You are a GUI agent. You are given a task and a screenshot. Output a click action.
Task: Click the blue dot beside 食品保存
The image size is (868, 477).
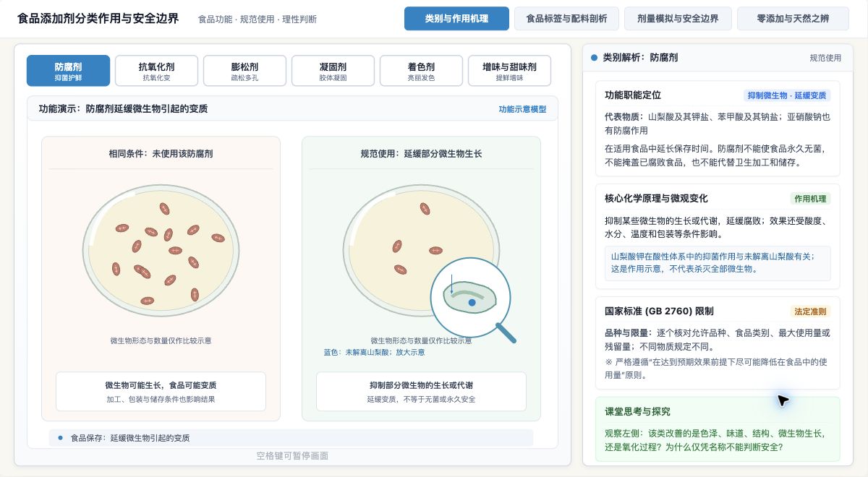pyautogui.click(x=60, y=438)
